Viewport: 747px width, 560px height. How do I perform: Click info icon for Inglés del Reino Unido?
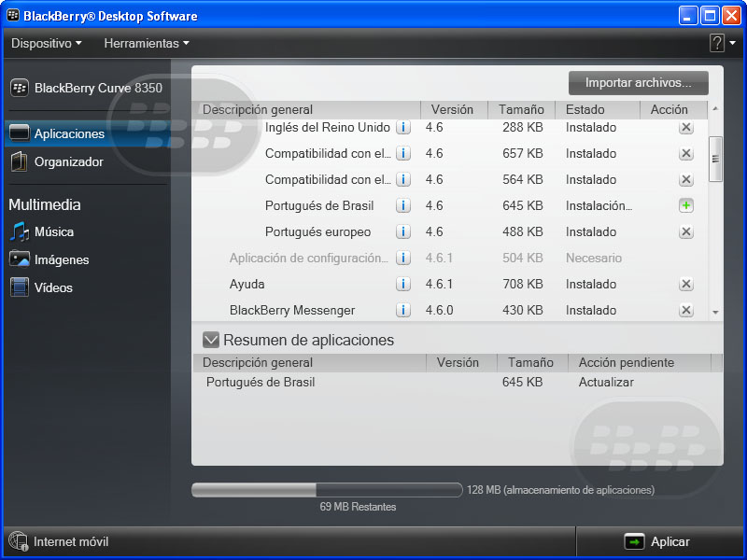click(403, 128)
